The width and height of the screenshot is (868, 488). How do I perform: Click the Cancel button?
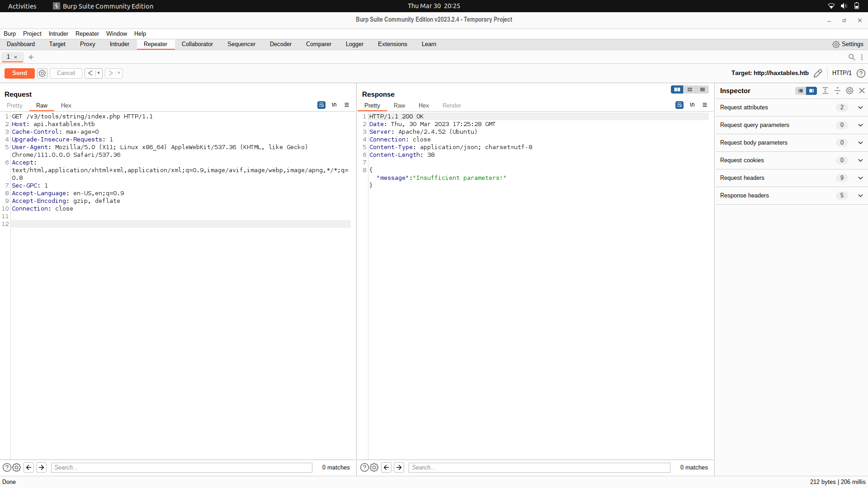[66, 73]
